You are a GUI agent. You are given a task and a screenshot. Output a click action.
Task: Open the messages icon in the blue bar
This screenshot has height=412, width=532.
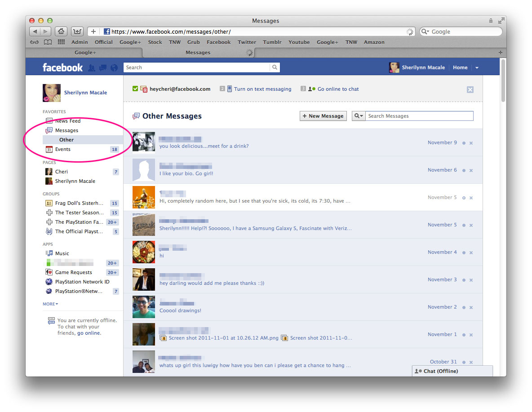[103, 68]
